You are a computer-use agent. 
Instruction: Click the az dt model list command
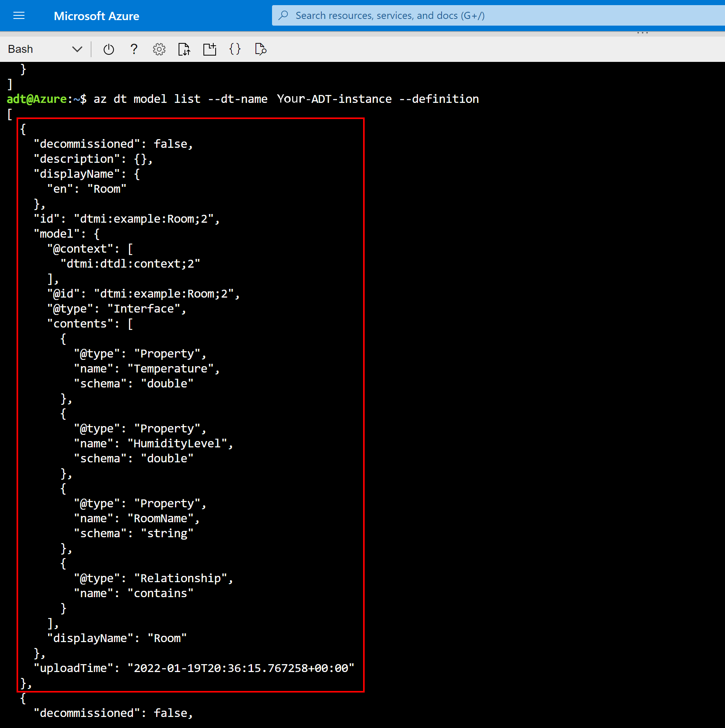point(286,99)
